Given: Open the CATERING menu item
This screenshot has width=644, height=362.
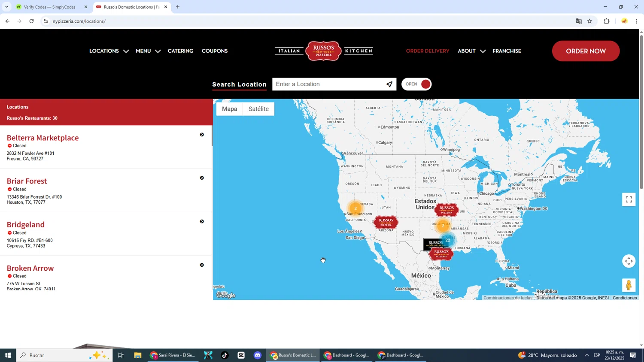Looking at the screenshot, I should pyautogui.click(x=180, y=51).
